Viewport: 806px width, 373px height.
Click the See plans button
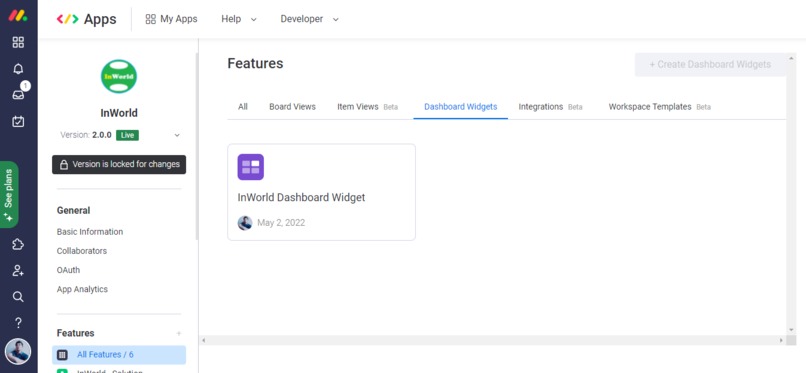(9, 195)
